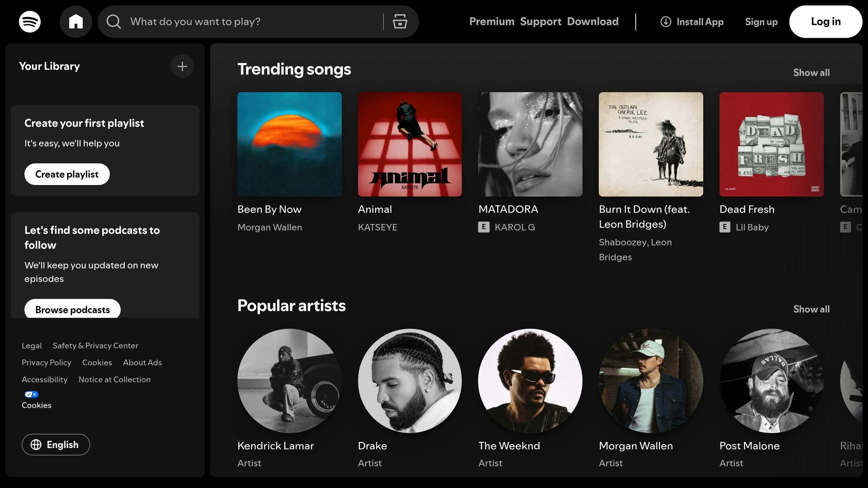Click the Lil Baby artist link

click(752, 227)
